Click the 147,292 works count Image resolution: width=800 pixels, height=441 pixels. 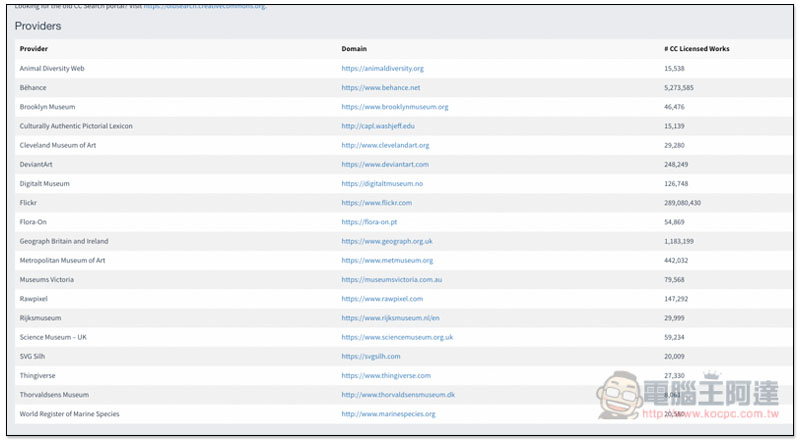click(676, 299)
